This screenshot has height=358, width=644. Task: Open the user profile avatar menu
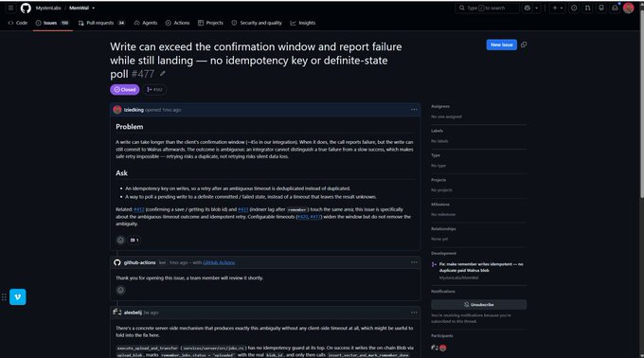(x=629, y=8)
